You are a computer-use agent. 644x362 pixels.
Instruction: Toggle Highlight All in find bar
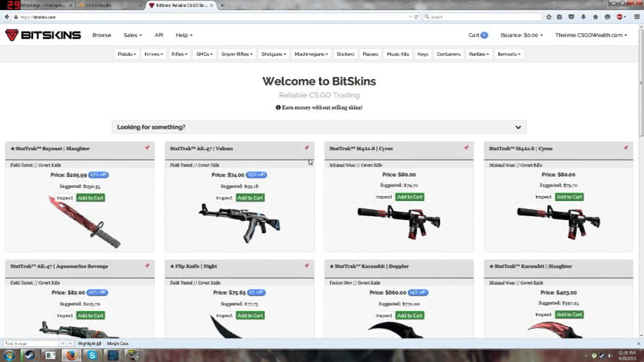90,343
